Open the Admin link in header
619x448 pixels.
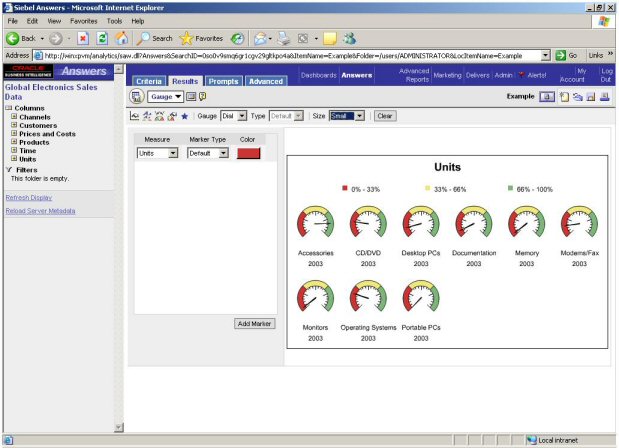pyautogui.click(x=503, y=75)
